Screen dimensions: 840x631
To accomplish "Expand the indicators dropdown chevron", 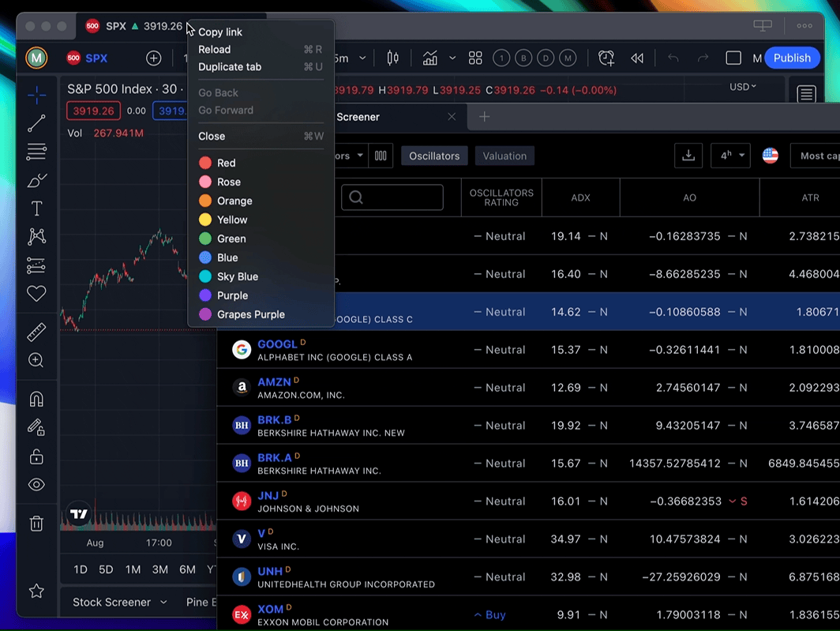I will [452, 58].
